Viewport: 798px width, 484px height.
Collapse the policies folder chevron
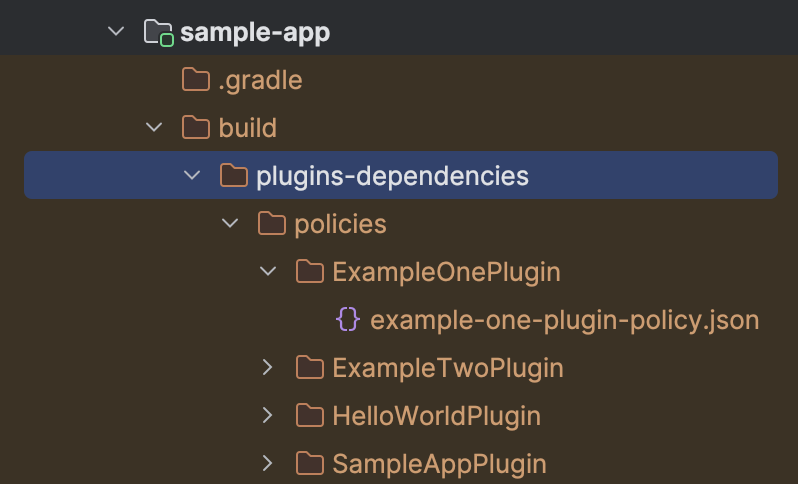point(230,224)
